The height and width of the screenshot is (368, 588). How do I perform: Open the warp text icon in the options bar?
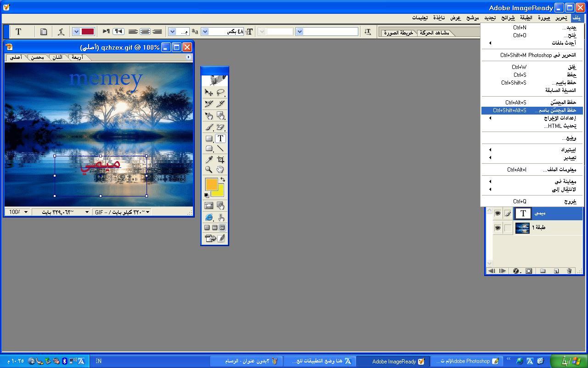point(61,32)
